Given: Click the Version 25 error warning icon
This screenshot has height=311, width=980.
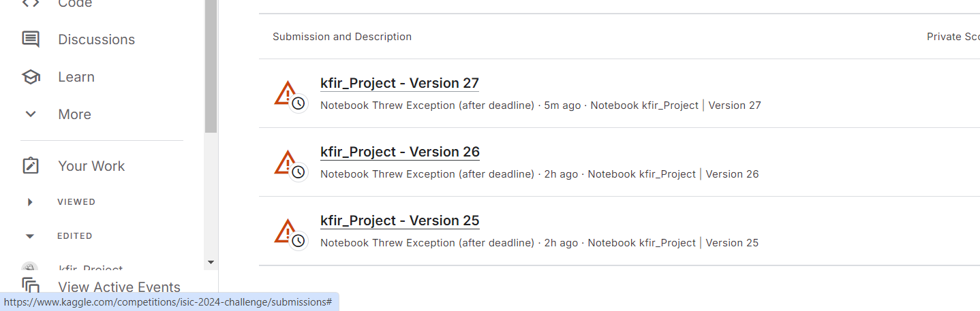Looking at the screenshot, I should click(285, 230).
